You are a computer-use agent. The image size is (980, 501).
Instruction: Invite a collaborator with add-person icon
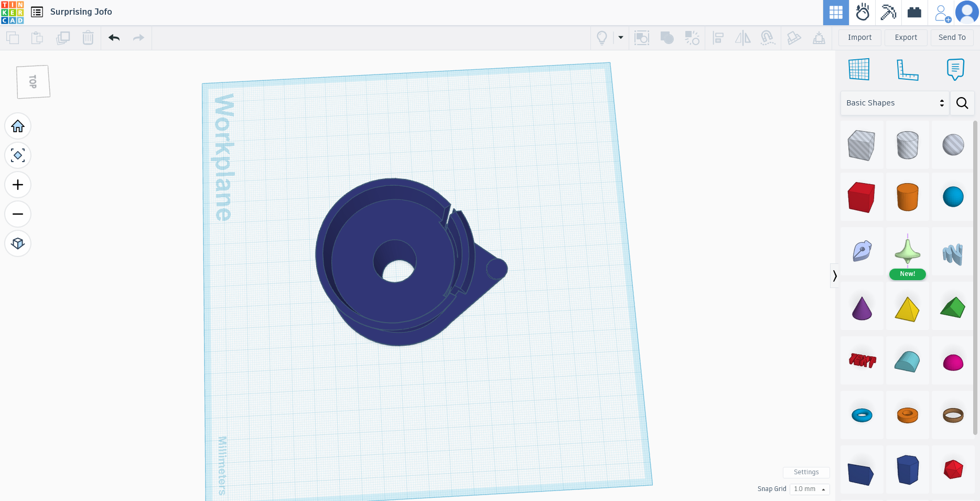(942, 13)
